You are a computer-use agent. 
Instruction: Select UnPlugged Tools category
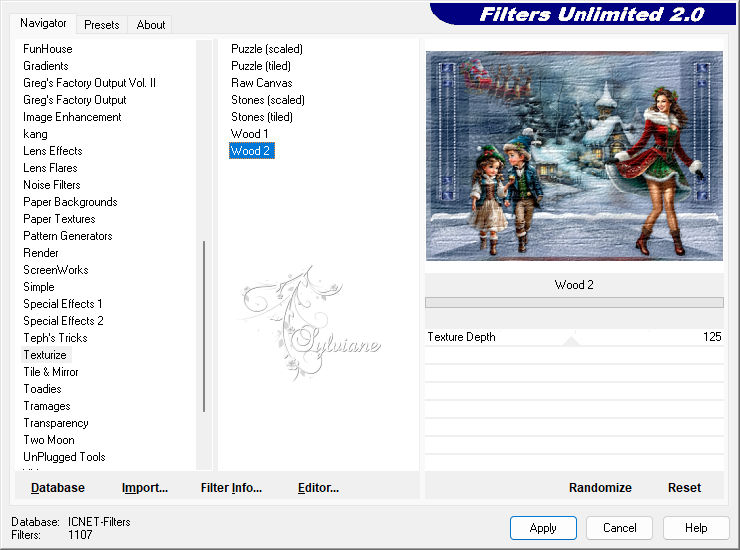(64, 457)
